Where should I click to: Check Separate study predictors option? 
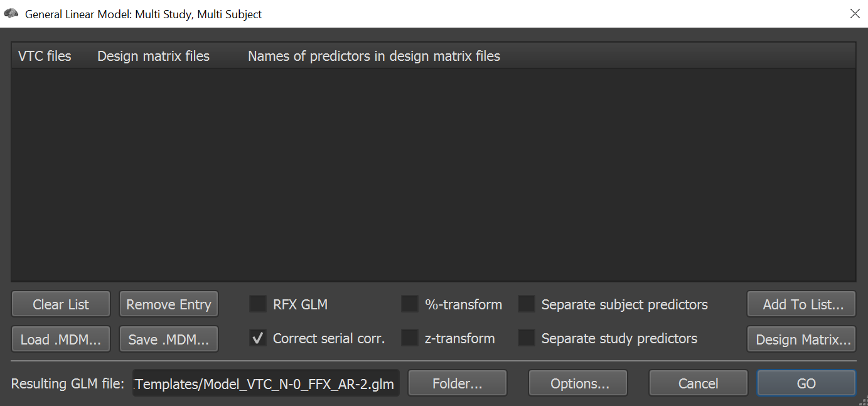point(527,338)
